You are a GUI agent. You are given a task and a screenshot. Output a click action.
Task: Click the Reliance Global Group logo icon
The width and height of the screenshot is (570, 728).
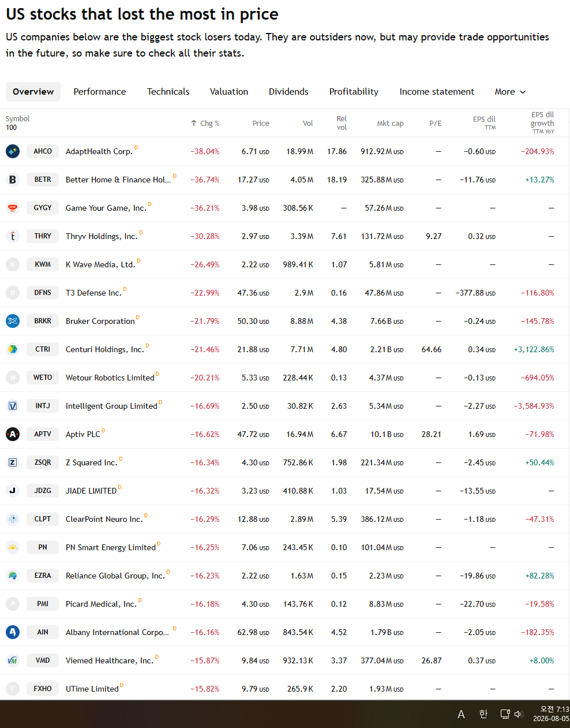point(13,576)
